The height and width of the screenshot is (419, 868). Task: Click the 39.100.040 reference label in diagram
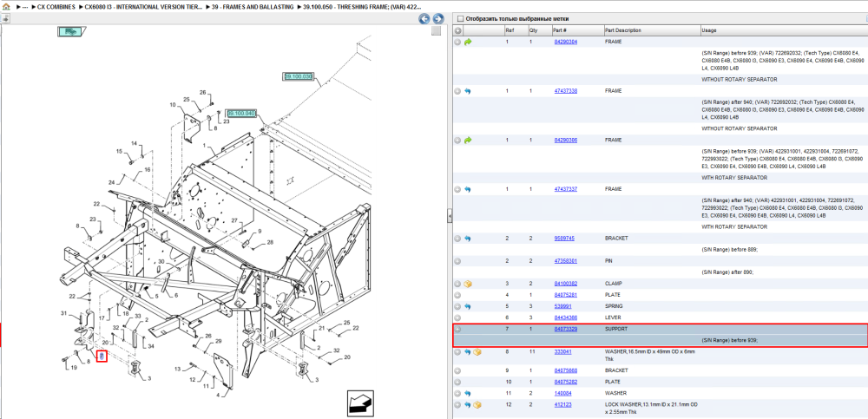click(241, 114)
